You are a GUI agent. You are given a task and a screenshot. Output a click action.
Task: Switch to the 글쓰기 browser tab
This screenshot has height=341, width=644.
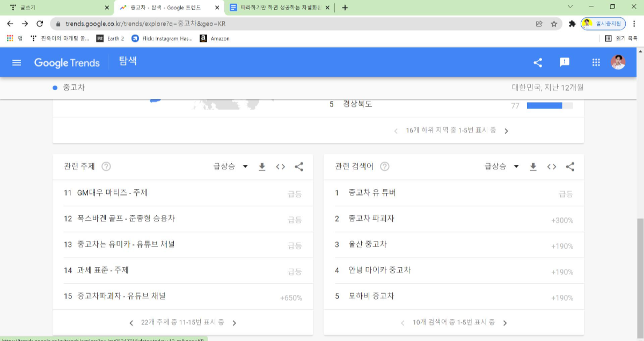tap(59, 8)
